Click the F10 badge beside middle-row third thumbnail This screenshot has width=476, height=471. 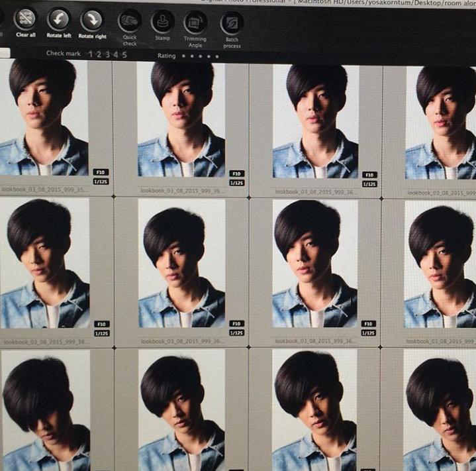point(369,324)
